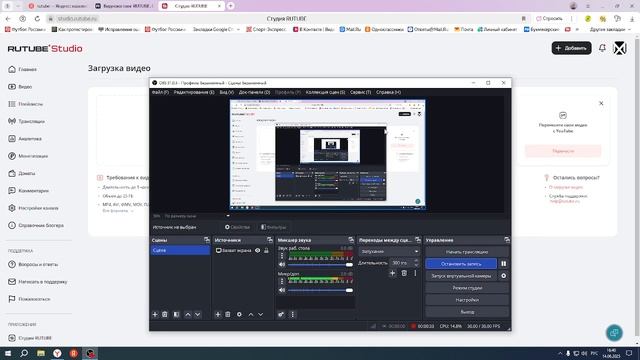Delete selected source with trash icon

click(x=228, y=314)
